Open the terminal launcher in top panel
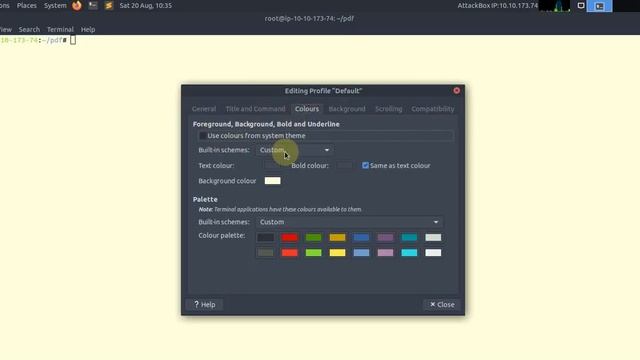Image resolution: width=640 pixels, height=360 pixels. (93, 5)
